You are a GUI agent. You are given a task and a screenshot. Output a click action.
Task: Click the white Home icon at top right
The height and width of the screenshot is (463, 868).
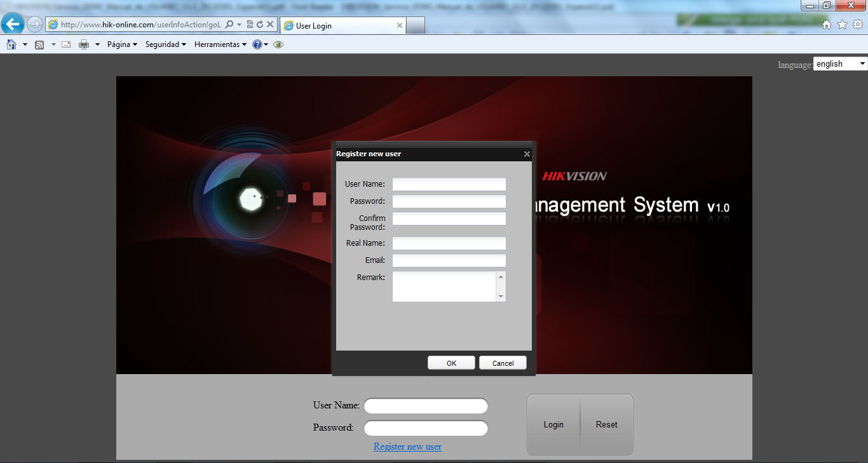tap(827, 25)
